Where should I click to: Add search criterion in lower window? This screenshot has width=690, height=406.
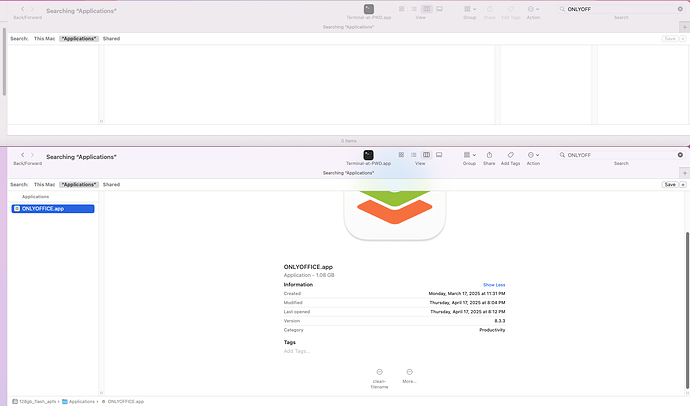[683, 185]
